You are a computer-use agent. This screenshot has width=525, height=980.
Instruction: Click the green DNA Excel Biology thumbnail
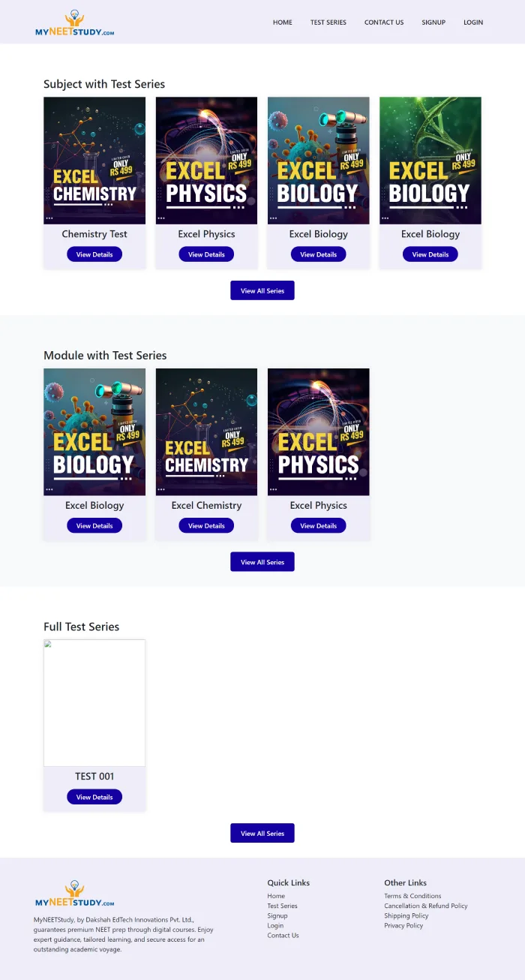[x=430, y=161]
